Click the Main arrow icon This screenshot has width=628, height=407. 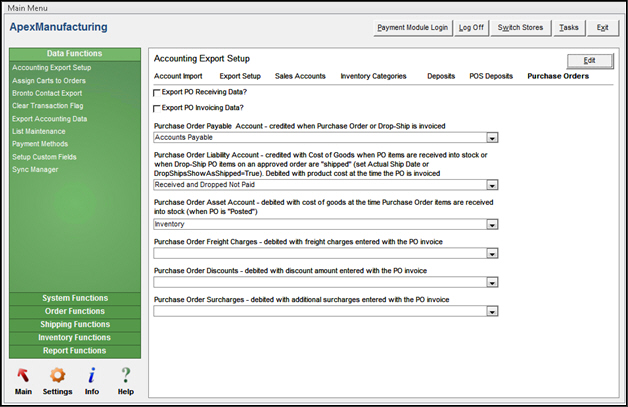pyautogui.click(x=23, y=376)
